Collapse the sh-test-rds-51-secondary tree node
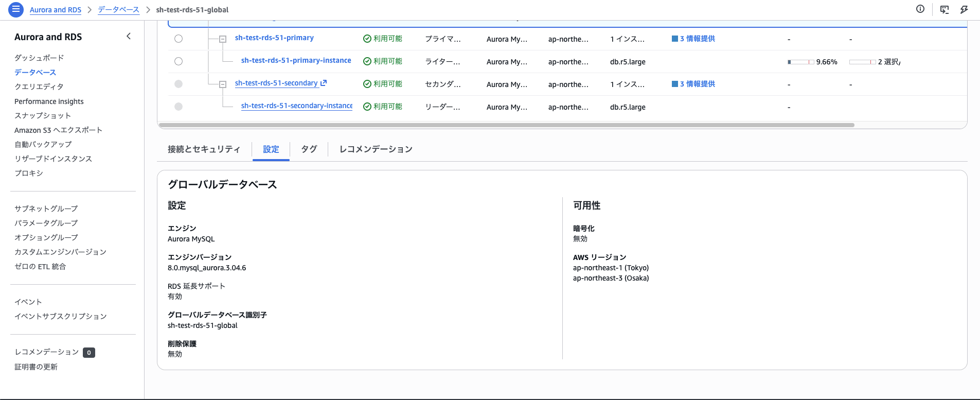 tap(223, 84)
